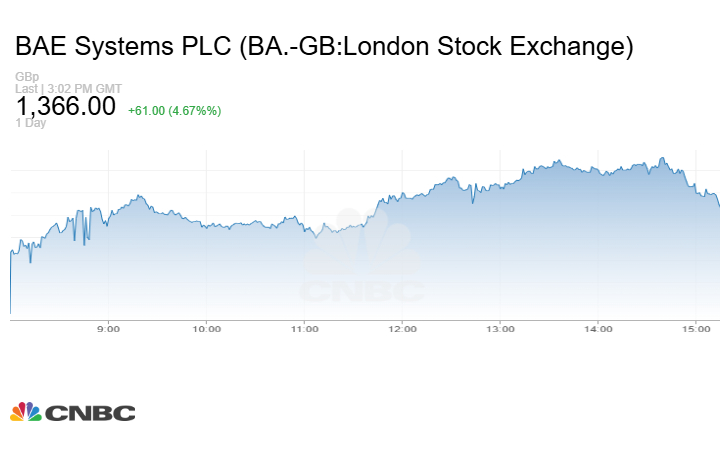The image size is (720, 450).
Task: Click the 14:00 time axis label
Action: click(x=598, y=328)
